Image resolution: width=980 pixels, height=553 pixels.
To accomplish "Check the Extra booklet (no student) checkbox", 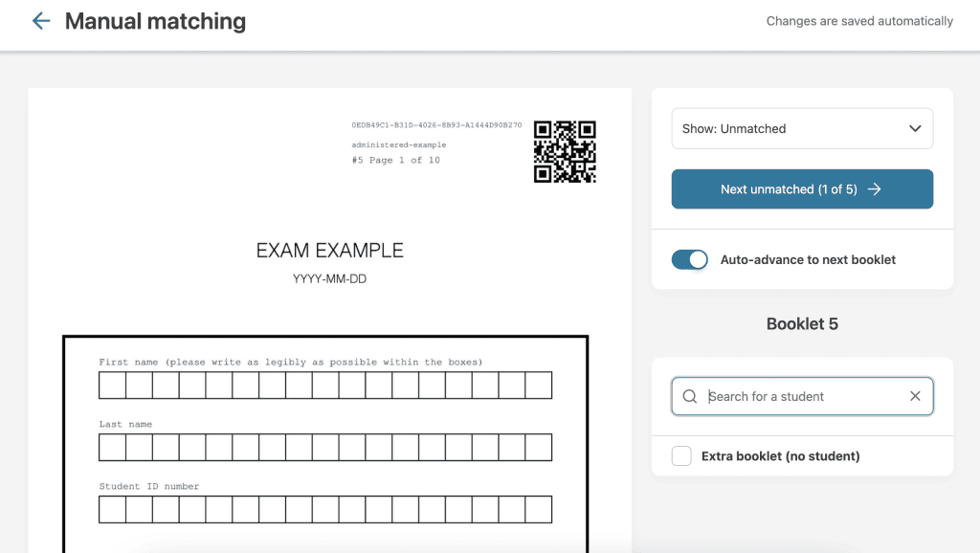I will tap(681, 456).
